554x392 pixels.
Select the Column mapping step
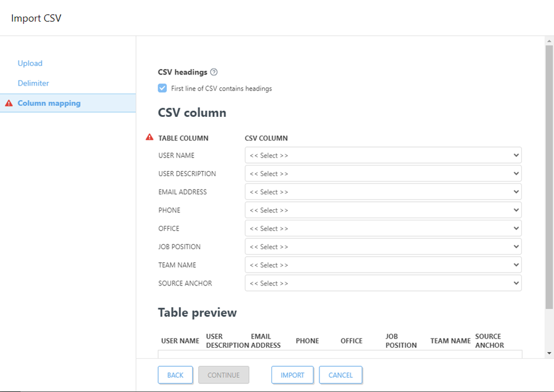49,103
